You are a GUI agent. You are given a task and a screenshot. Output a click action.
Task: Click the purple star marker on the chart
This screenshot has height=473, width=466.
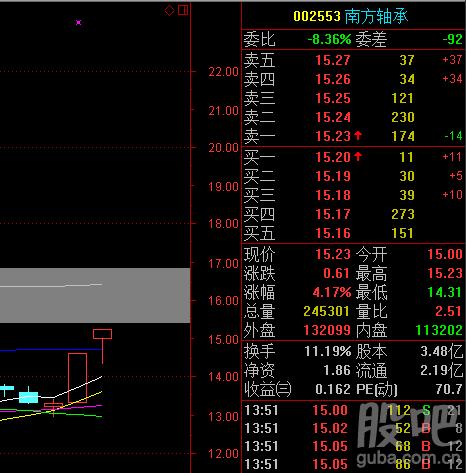78,22
